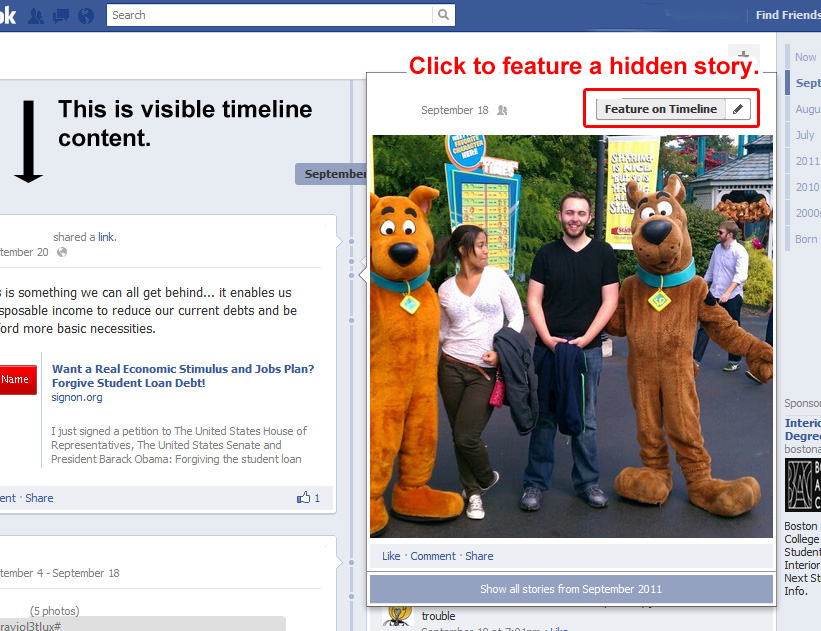Screen dimensions: 821x631
Task: Expand stories with Show all stories from September 2011
Action: pyautogui.click(x=571, y=588)
